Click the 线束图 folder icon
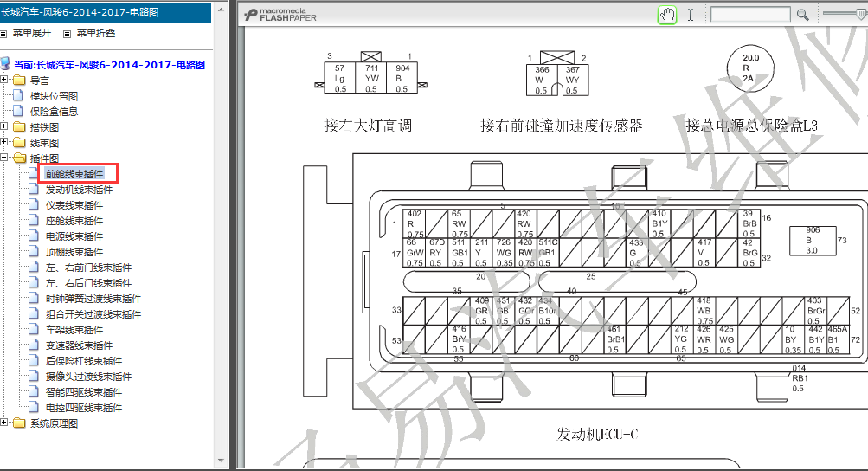Image resolution: width=868 pixels, height=471 pixels. pyautogui.click(x=19, y=142)
